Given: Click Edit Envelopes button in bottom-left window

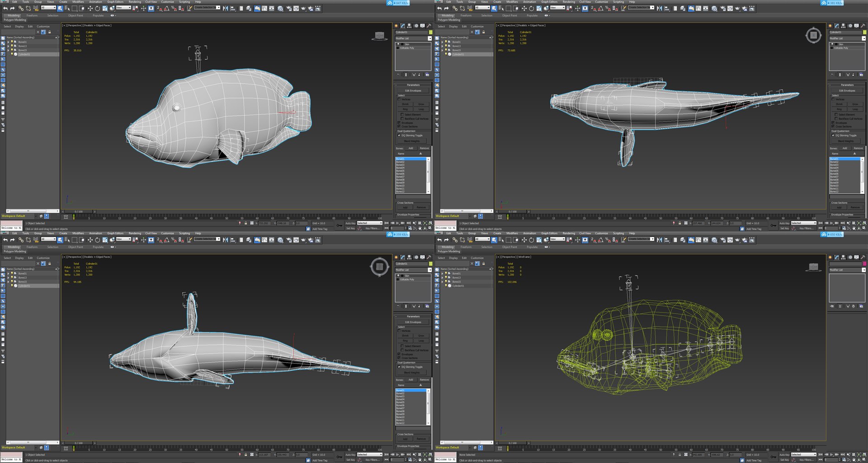Looking at the screenshot, I should (x=413, y=322).
